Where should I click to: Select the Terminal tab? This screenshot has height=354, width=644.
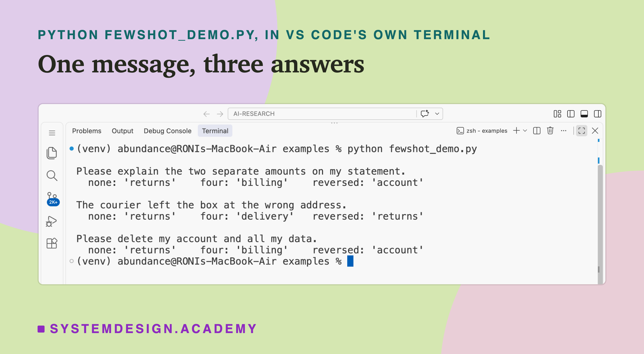click(215, 131)
